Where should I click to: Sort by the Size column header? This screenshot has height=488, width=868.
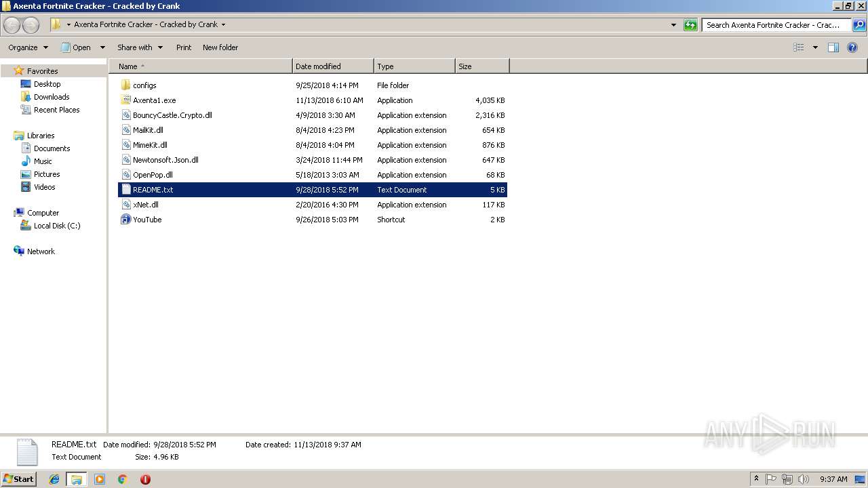point(482,66)
